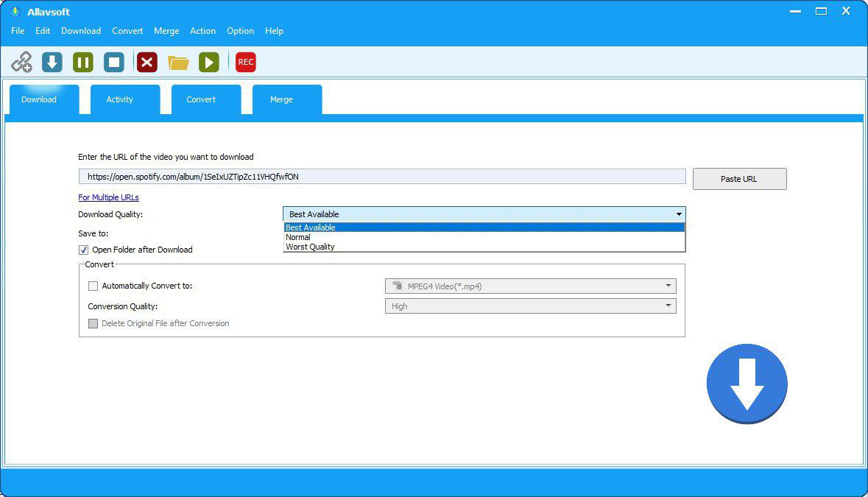Open the File menu

click(x=18, y=31)
